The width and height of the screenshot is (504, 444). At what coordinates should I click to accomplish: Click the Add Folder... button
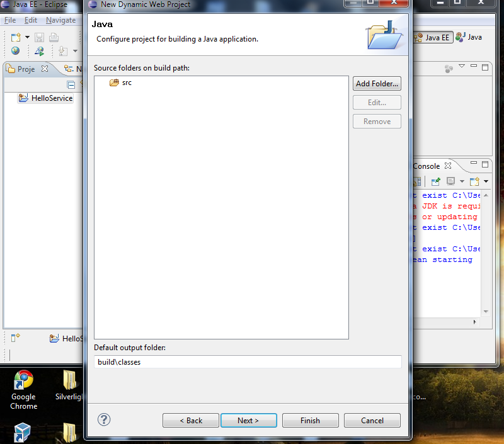click(377, 84)
